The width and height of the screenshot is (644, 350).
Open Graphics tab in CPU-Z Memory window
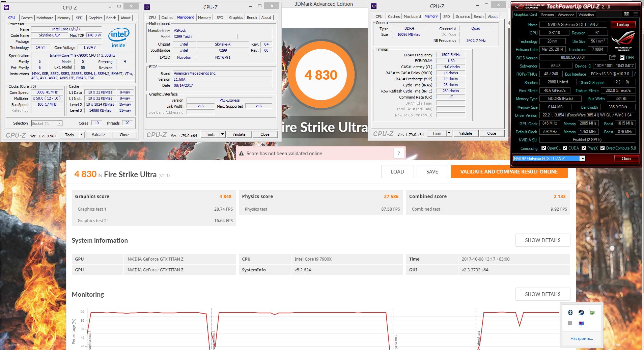(x=463, y=17)
